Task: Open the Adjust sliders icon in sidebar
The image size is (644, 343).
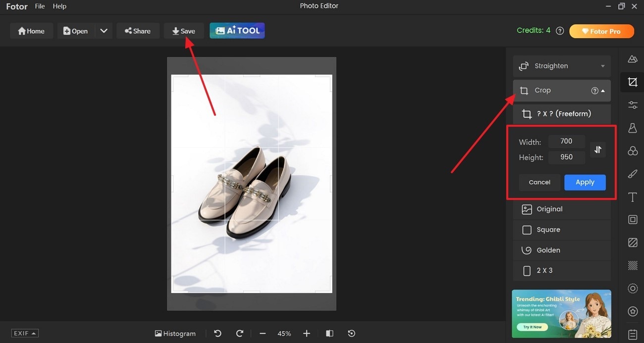Action: point(633,105)
